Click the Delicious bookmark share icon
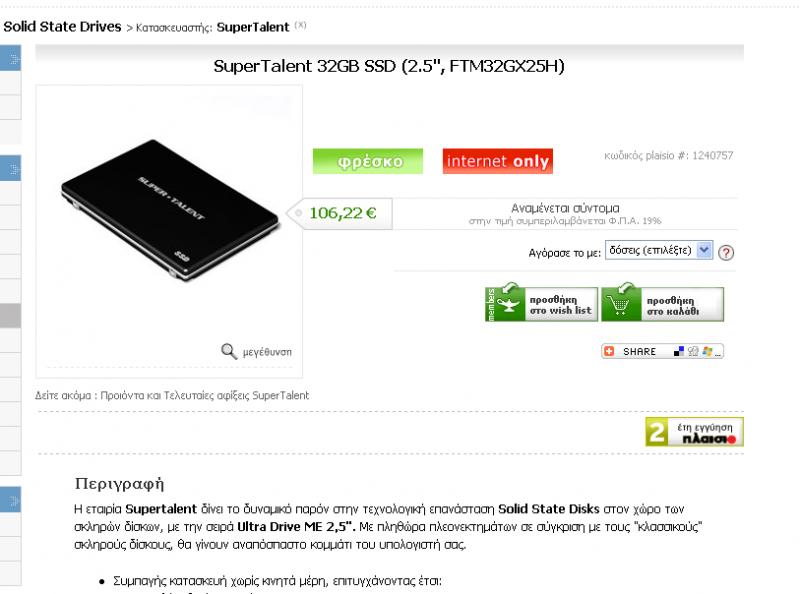Image resolution: width=800 pixels, height=594 pixels. click(x=679, y=351)
